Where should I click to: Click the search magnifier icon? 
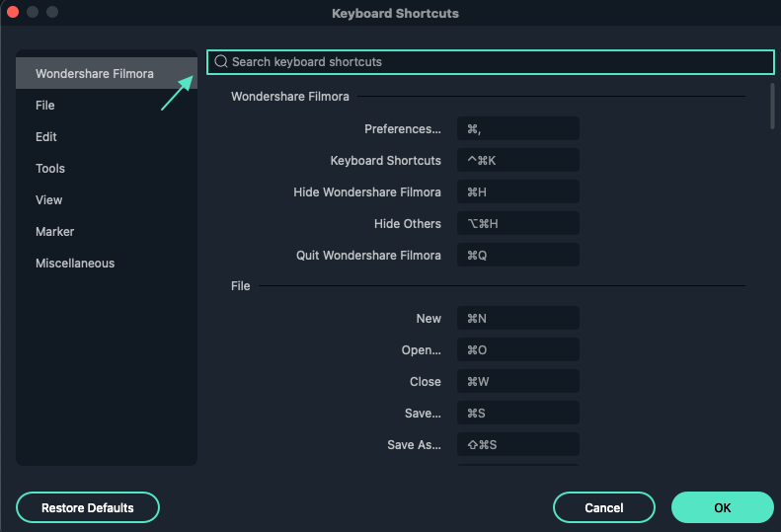point(221,62)
